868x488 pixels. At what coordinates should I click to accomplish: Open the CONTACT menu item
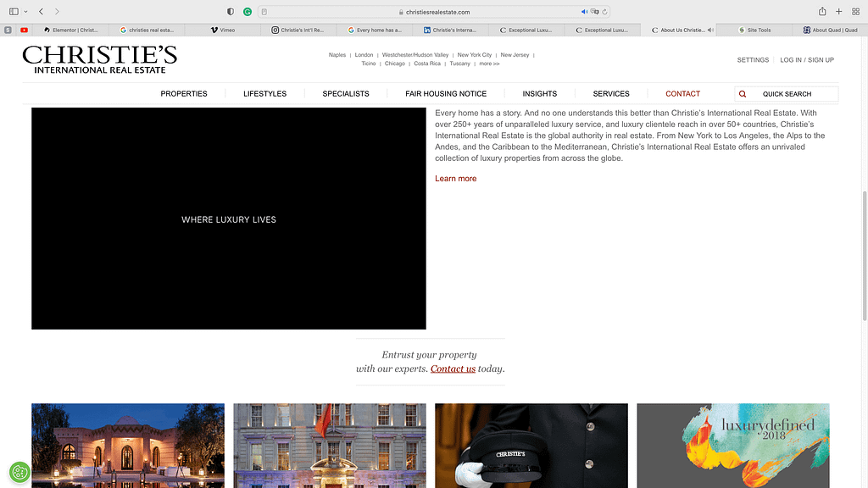click(x=682, y=94)
